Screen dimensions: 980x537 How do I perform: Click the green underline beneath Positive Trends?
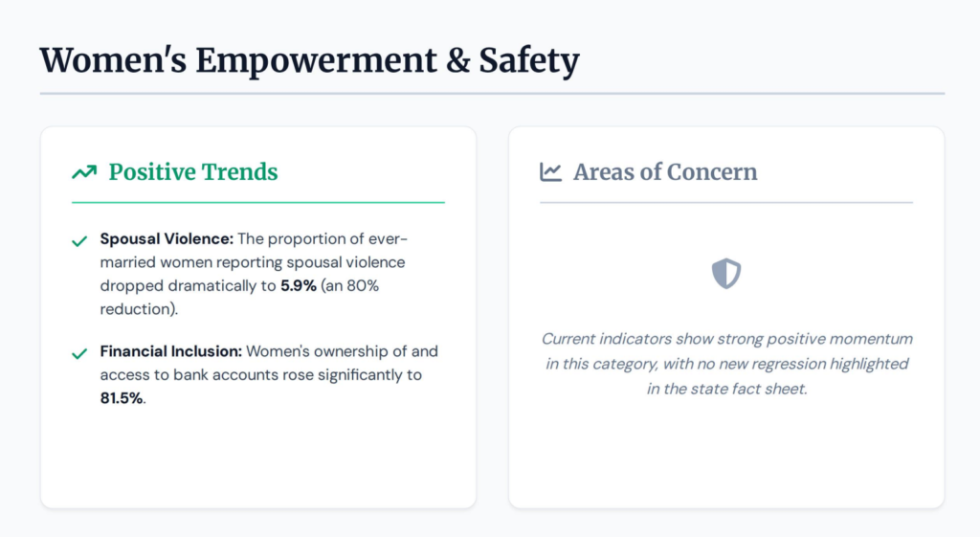[x=258, y=203]
